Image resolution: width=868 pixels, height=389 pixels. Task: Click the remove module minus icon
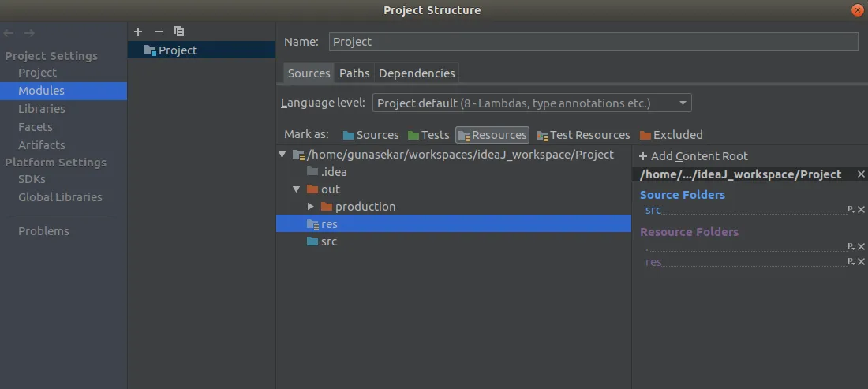[158, 32]
